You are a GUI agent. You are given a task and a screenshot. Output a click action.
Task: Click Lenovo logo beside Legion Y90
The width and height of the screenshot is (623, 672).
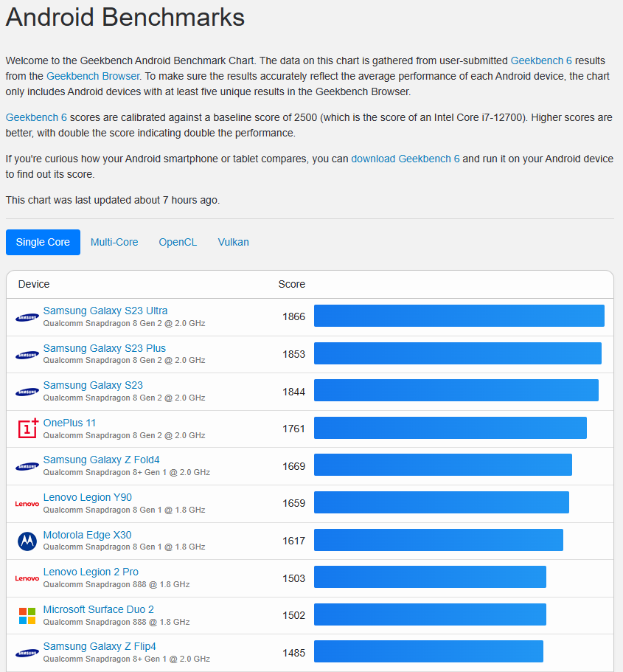(x=27, y=504)
